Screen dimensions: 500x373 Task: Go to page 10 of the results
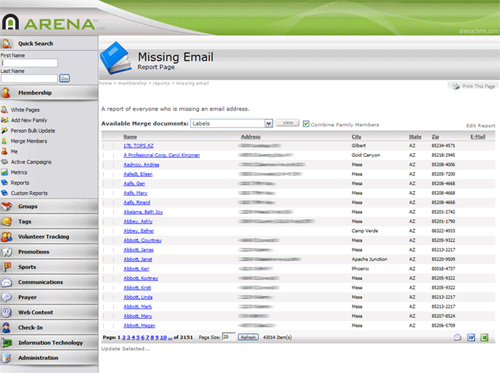163,337
